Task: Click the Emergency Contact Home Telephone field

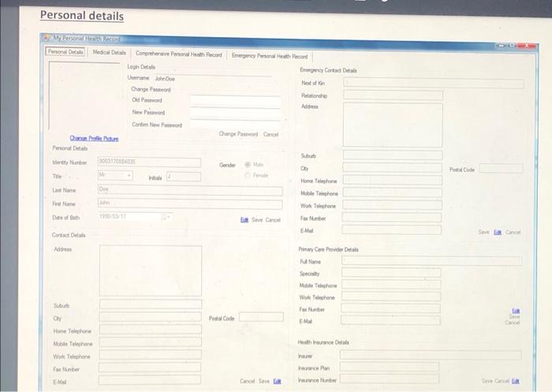Action: coord(392,180)
